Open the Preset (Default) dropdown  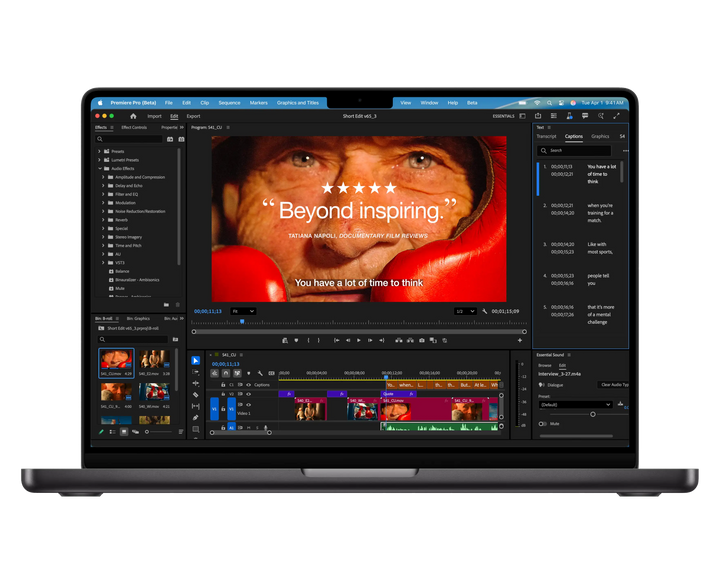[x=574, y=404]
